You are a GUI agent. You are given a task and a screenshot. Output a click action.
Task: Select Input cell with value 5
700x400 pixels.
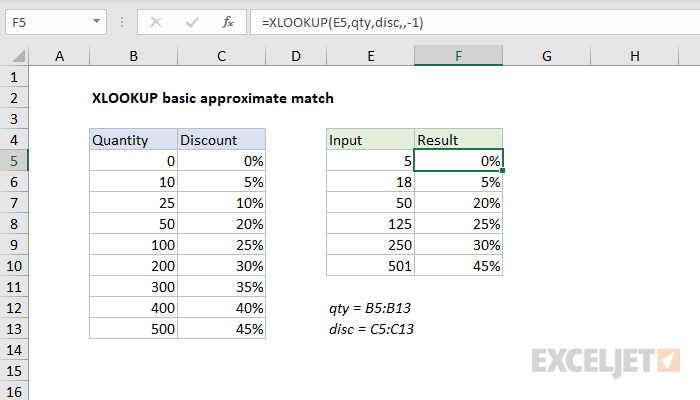(371, 161)
